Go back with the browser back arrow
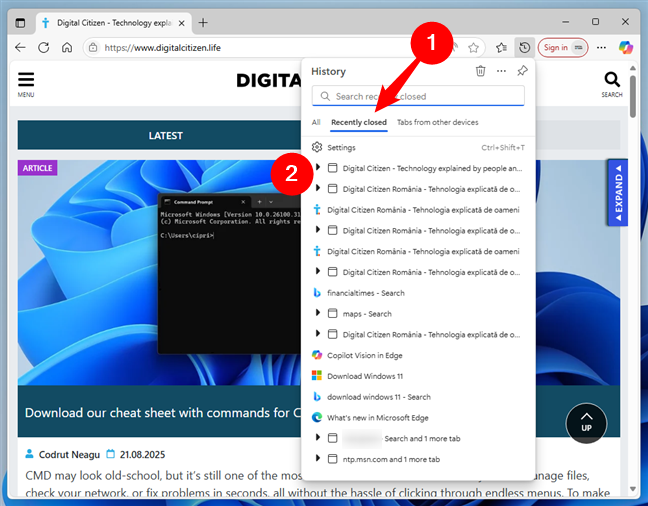Image resolution: width=648 pixels, height=506 pixels. pyautogui.click(x=20, y=48)
